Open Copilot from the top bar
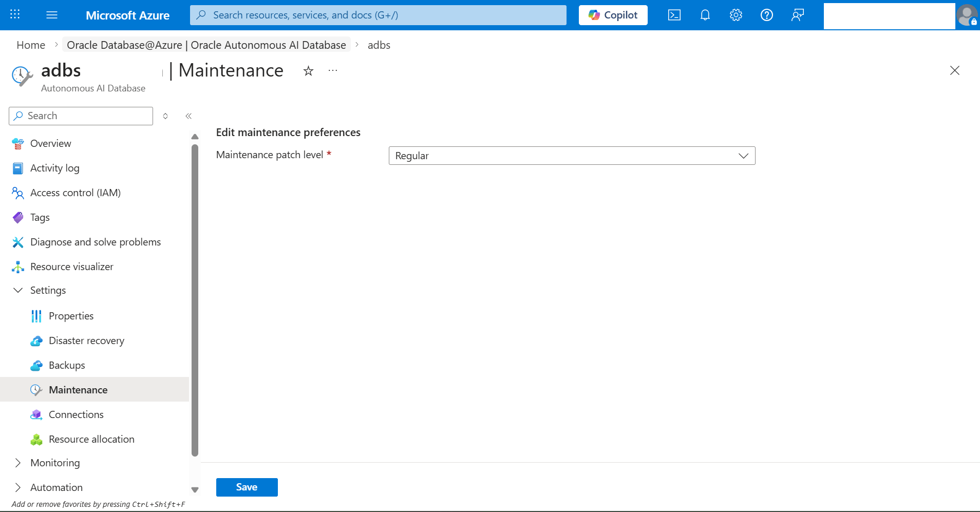980x512 pixels. click(613, 15)
